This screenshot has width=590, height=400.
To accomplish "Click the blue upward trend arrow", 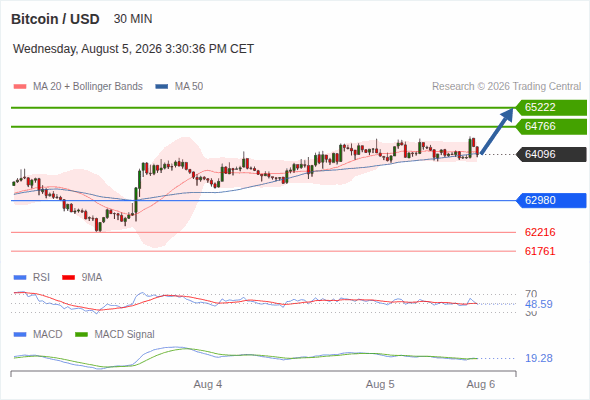I will [497, 131].
